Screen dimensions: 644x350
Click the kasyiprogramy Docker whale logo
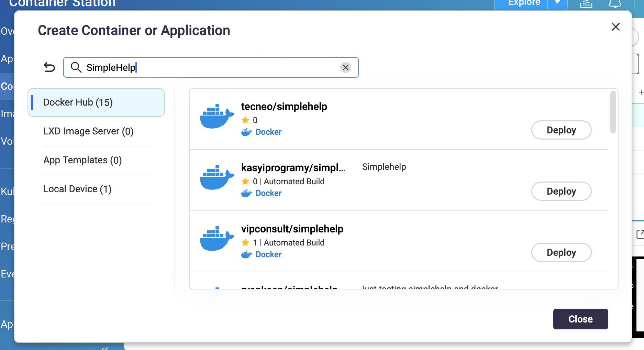216,177
